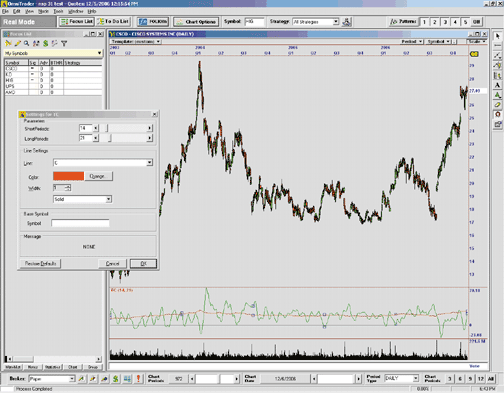This screenshot has width=504, height=393.
Task: Open the To Do List
Action: pyautogui.click(x=113, y=22)
